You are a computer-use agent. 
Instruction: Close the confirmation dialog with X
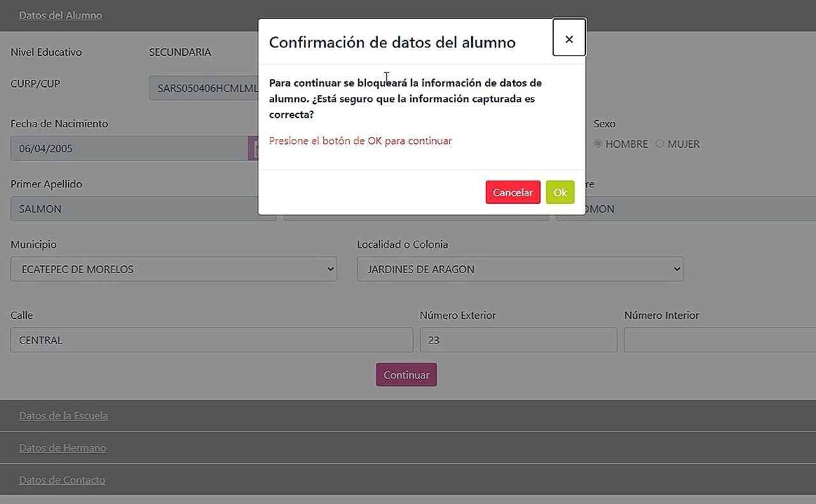click(569, 39)
